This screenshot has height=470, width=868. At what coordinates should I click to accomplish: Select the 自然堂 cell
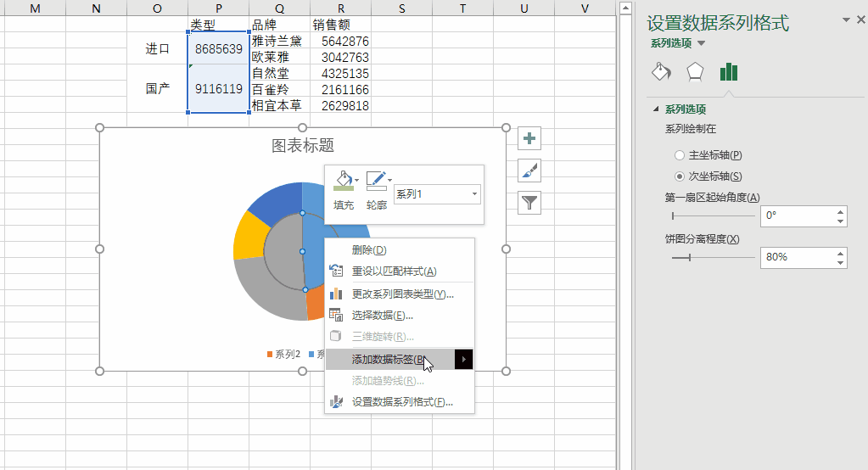(x=279, y=73)
